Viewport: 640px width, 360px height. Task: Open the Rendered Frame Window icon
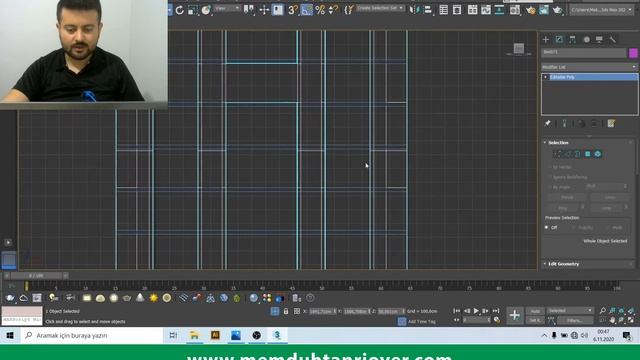tap(544, 10)
